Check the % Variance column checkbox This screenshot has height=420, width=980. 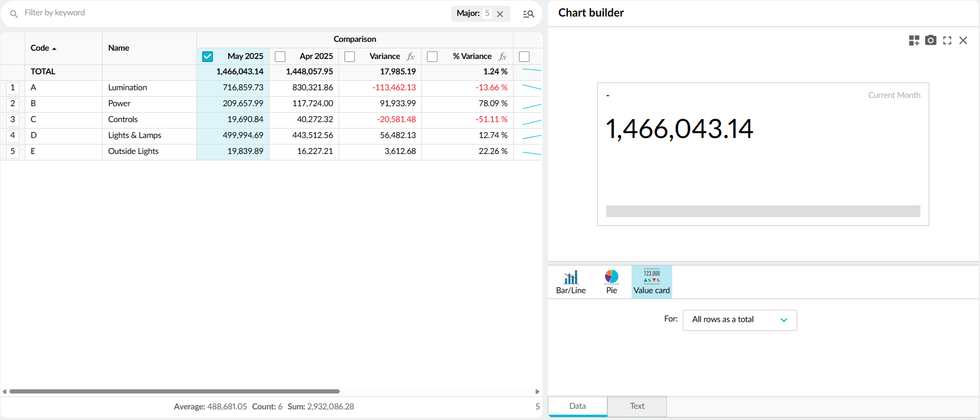click(432, 57)
